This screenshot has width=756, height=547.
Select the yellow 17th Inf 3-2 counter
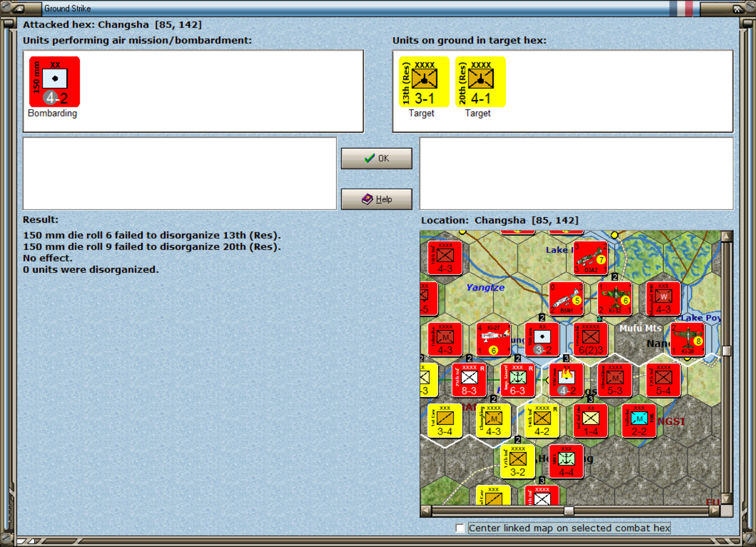(518, 461)
